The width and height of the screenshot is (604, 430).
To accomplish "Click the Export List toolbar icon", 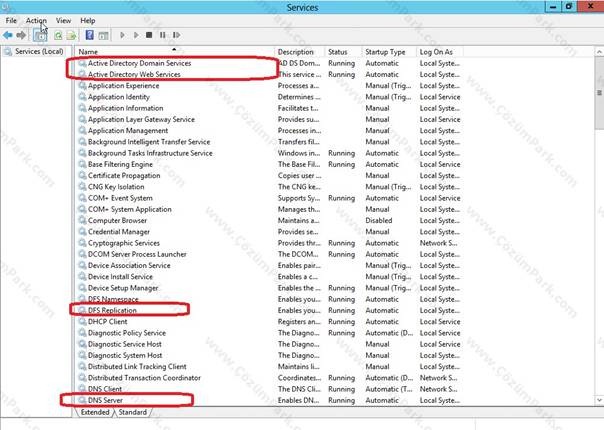I will (71, 35).
